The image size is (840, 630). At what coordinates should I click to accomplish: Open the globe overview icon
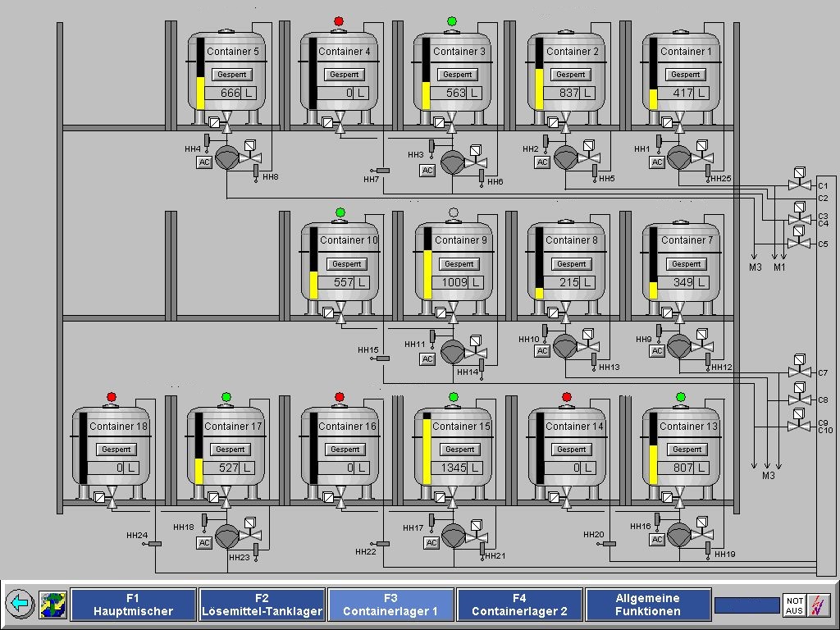[x=52, y=605]
